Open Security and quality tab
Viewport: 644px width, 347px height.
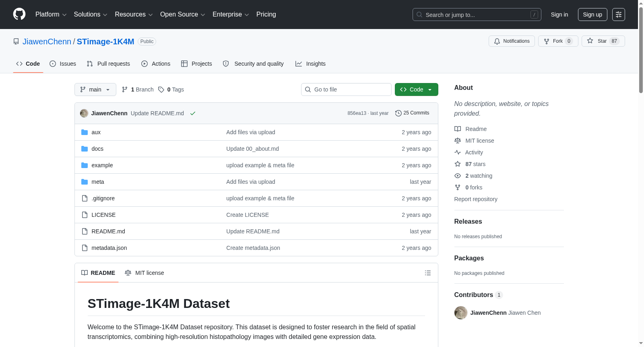[x=253, y=64]
